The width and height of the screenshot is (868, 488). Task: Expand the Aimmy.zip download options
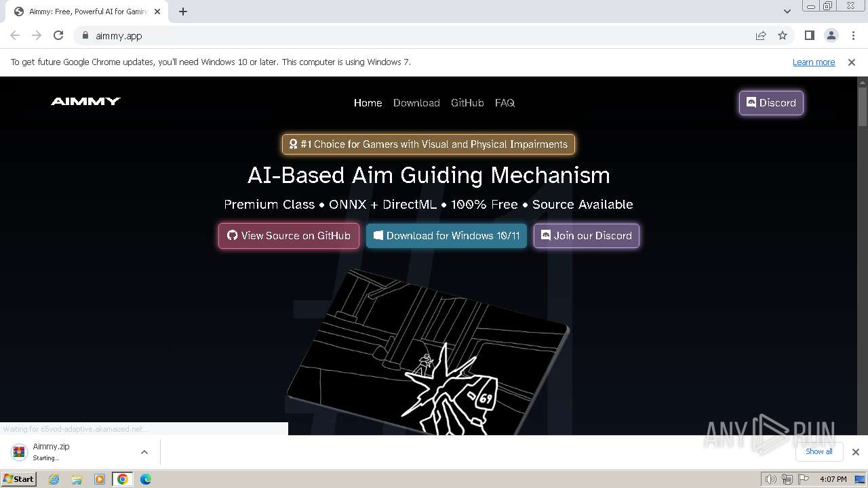(x=144, y=452)
